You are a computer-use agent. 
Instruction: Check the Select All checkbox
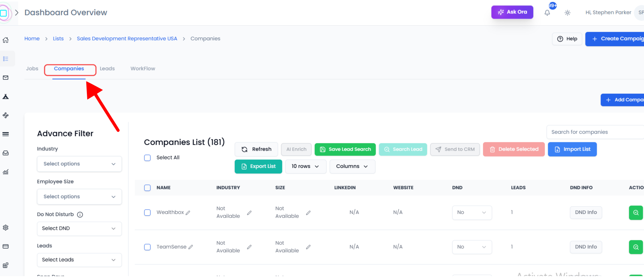[147, 158]
